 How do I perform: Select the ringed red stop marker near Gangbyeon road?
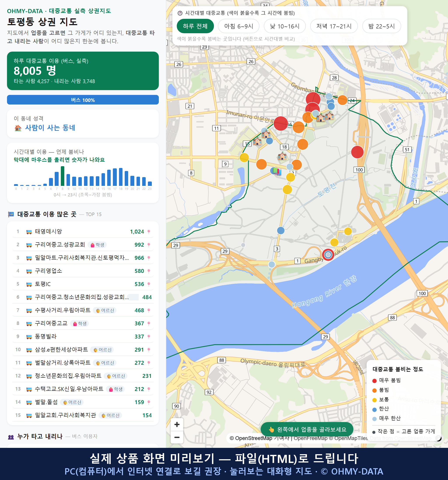[328, 255]
